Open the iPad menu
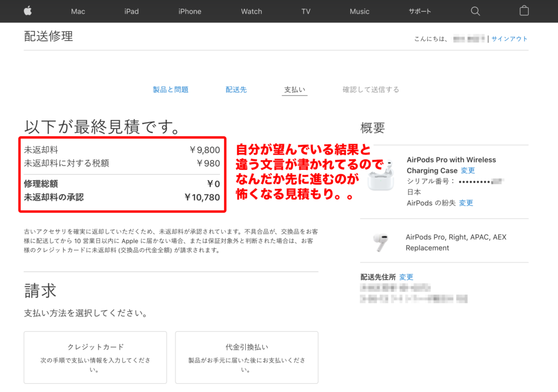The width and height of the screenshot is (558, 392). tap(132, 11)
